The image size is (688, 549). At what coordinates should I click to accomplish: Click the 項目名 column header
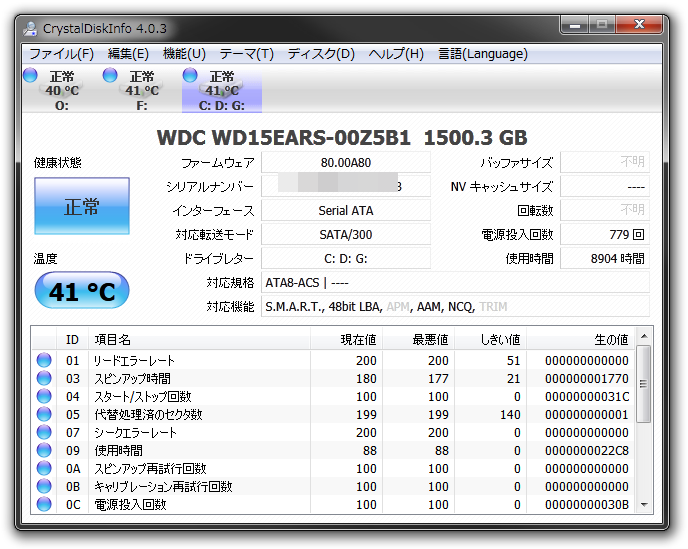(200, 339)
